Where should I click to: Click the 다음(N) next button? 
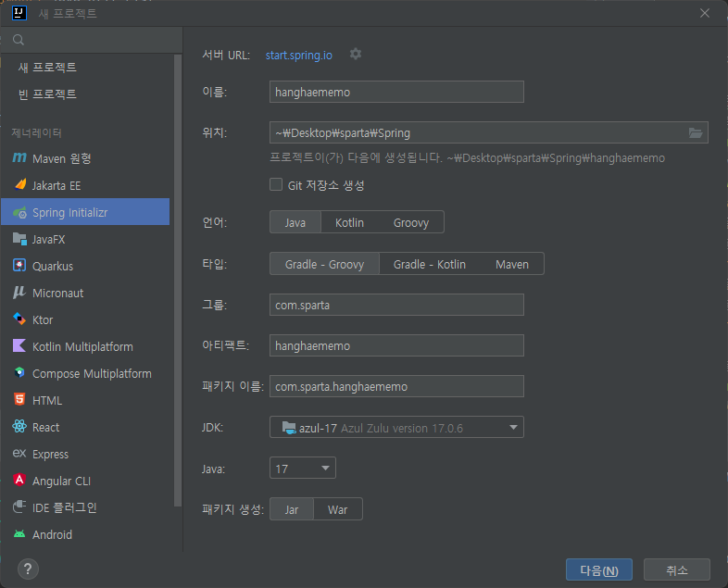pyautogui.click(x=599, y=569)
